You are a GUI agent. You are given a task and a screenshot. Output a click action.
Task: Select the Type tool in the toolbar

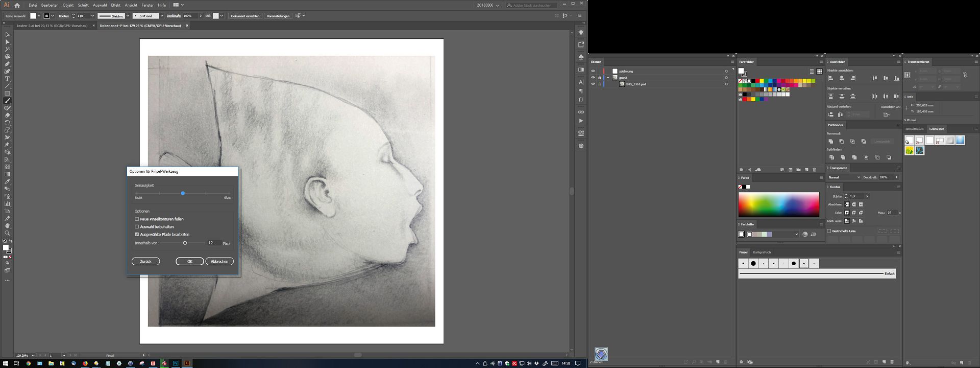pyautogui.click(x=7, y=79)
